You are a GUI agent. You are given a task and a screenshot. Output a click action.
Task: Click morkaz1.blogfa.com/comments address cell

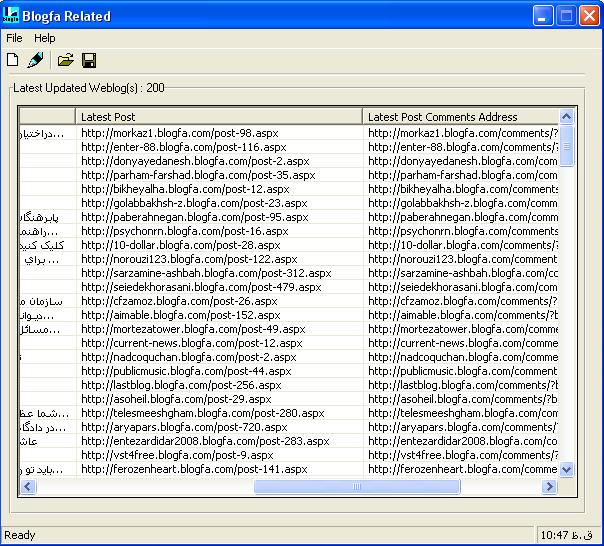461,133
